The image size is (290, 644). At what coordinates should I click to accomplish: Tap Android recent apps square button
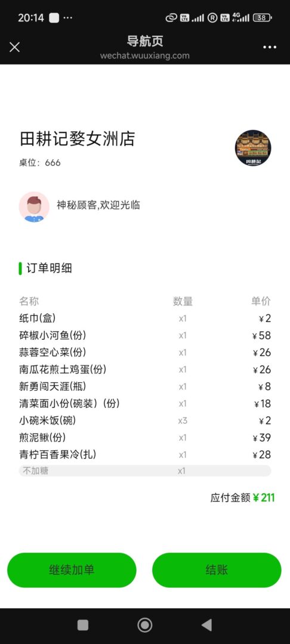tap(83, 625)
